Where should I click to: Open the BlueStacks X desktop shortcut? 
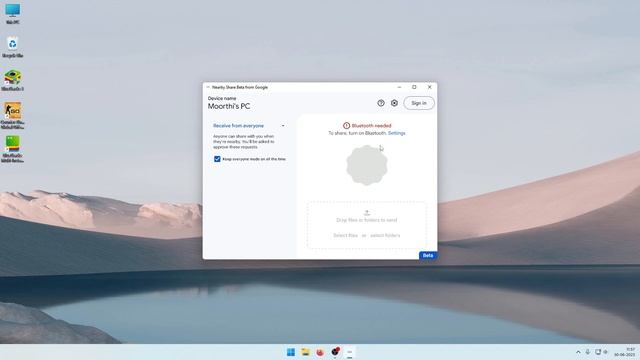tap(13, 80)
